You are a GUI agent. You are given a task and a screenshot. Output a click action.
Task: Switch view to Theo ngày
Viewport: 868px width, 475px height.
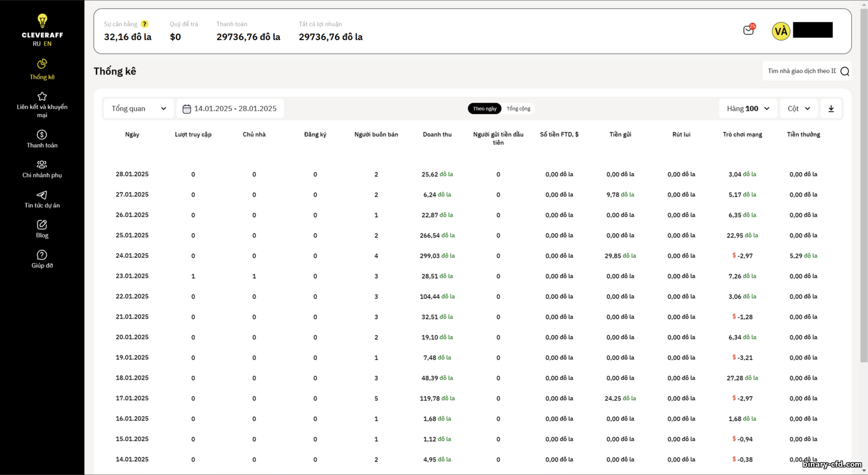pos(484,108)
